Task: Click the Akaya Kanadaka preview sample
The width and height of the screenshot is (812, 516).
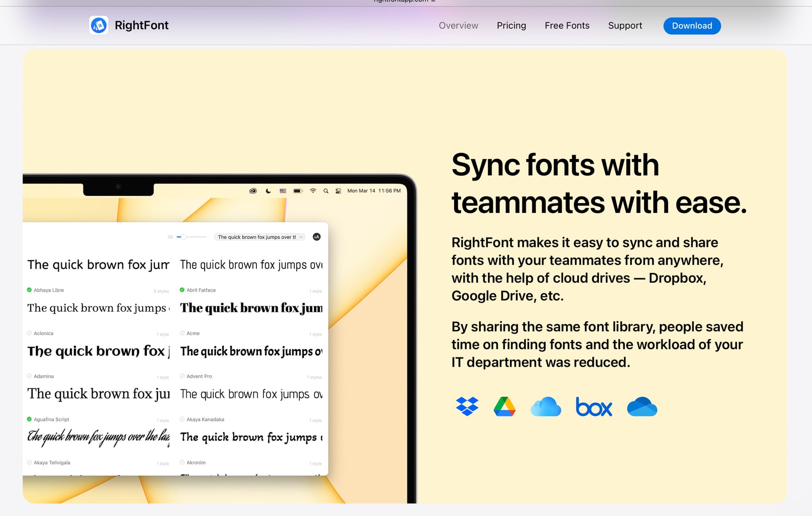Action: (x=251, y=437)
